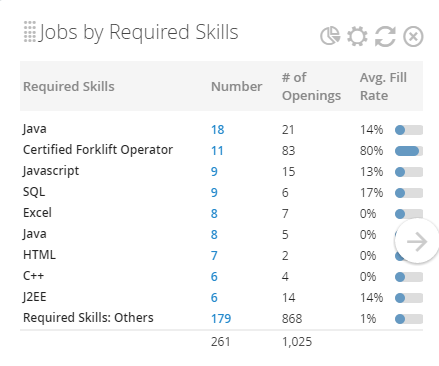Switch widget to pie chart view
This screenshot has height=366, width=439.
[x=330, y=36]
